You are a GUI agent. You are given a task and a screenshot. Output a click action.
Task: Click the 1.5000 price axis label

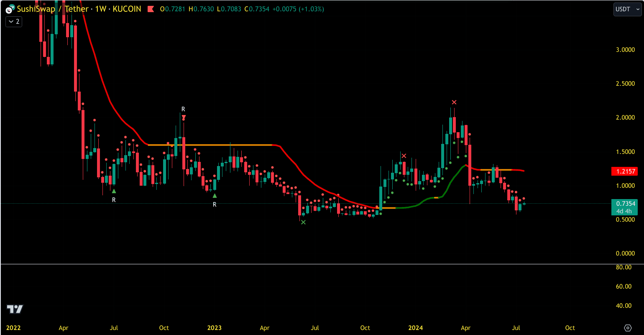pyautogui.click(x=626, y=152)
